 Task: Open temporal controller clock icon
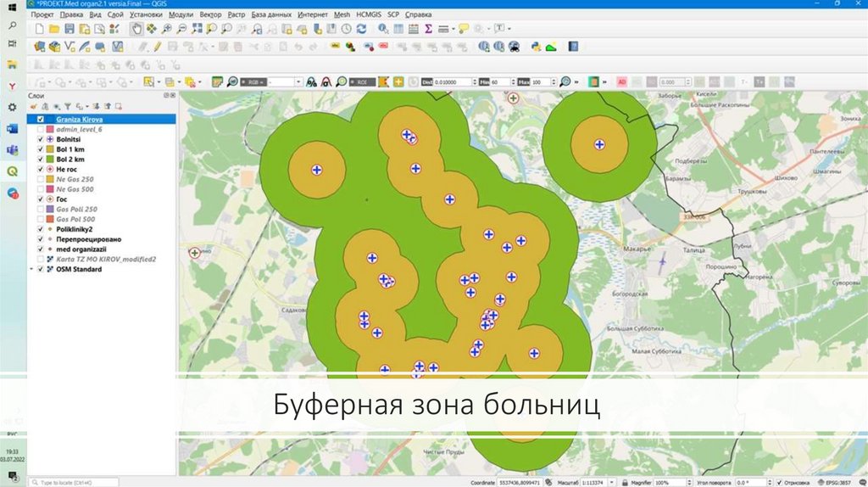coord(347,29)
